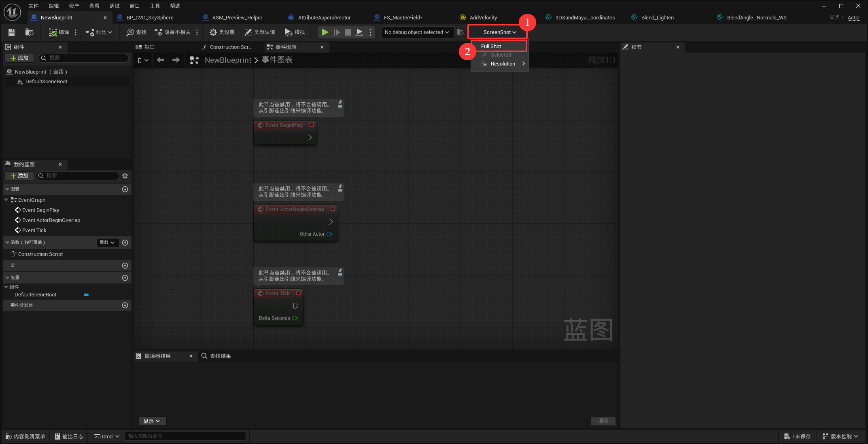Open the Diff (对比) dropdown
The width and height of the screenshot is (868, 444).
(x=99, y=32)
